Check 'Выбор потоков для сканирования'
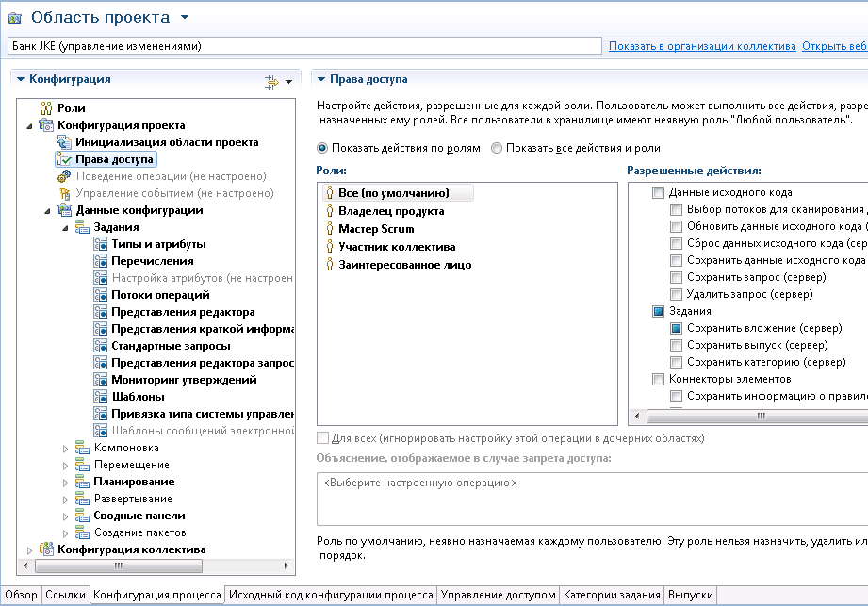This screenshot has width=868, height=606. [676, 210]
